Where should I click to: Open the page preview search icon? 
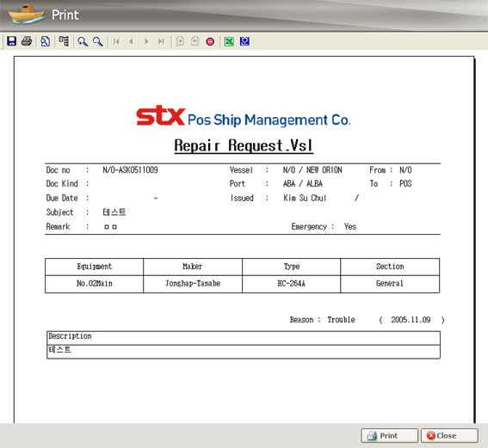click(x=46, y=41)
